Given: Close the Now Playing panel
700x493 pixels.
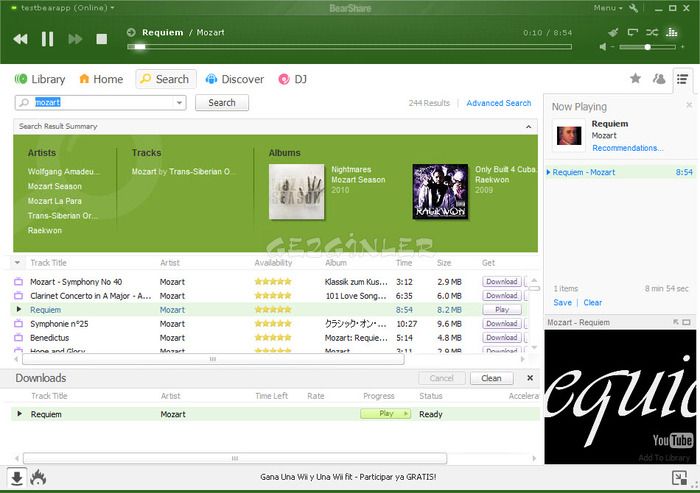Looking at the screenshot, I should click(x=689, y=104).
